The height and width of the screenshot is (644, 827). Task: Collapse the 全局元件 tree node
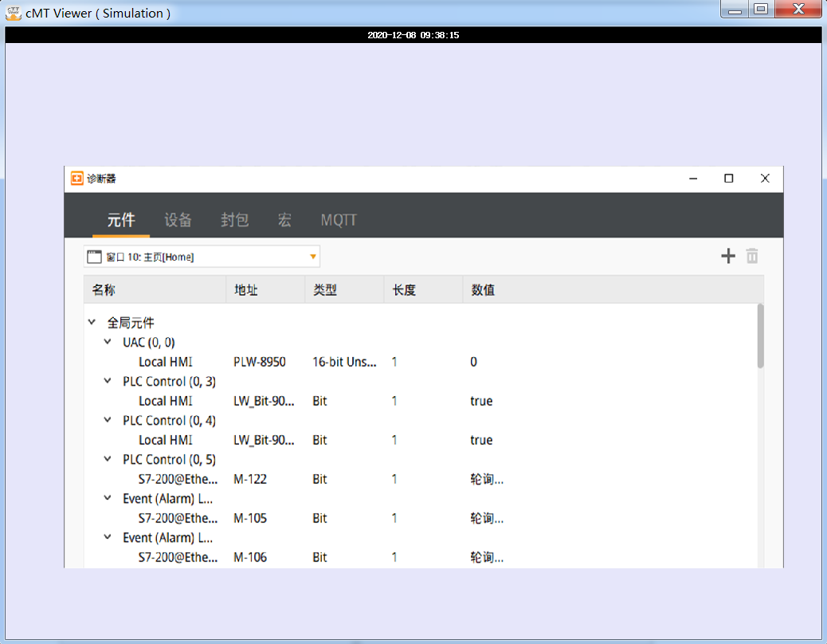(92, 323)
